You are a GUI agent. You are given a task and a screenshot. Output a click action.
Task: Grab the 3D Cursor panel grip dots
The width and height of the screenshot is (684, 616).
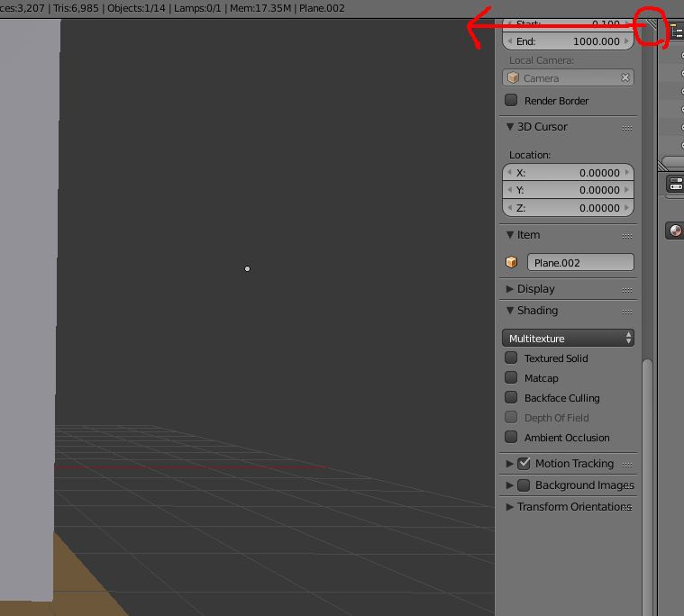tap(627, 128)
